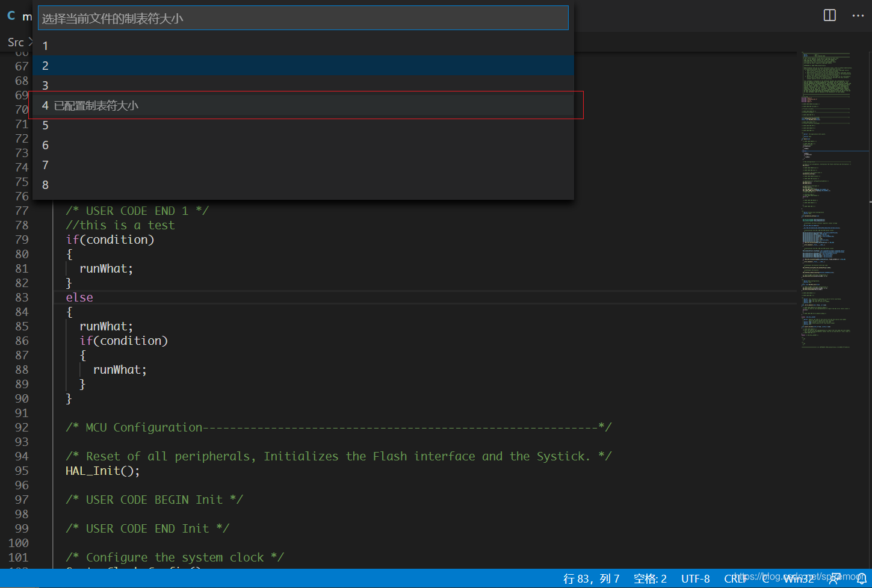Click 'Configure the system clock' comment
The width and height of the screenshot is (872, 588).
175,557
